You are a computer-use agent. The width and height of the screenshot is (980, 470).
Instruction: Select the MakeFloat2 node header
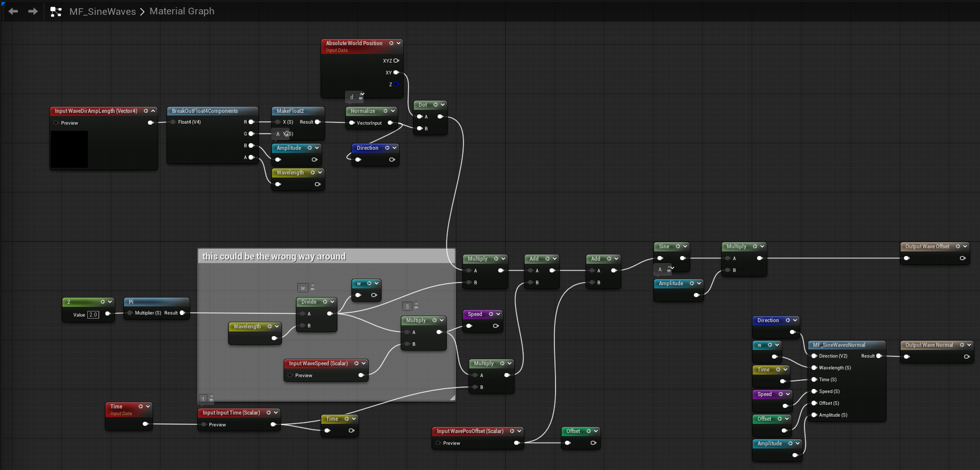[298, 111]
